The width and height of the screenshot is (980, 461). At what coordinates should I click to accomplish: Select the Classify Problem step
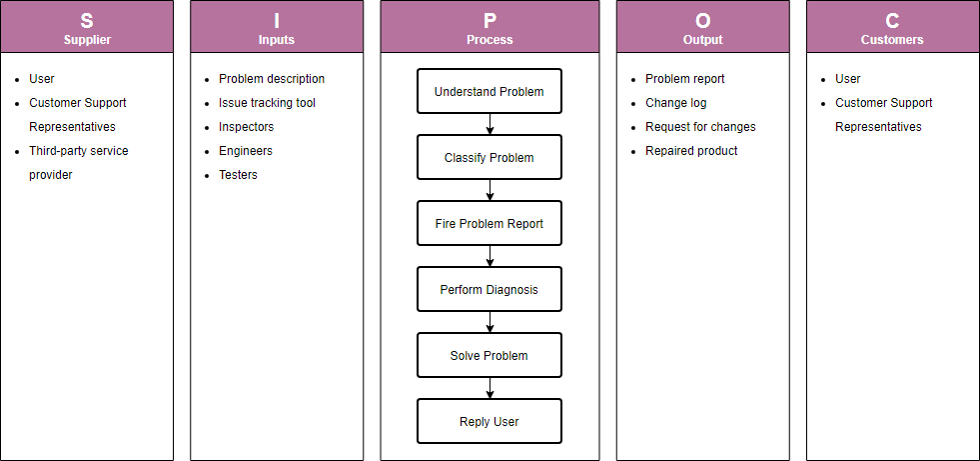490,158
